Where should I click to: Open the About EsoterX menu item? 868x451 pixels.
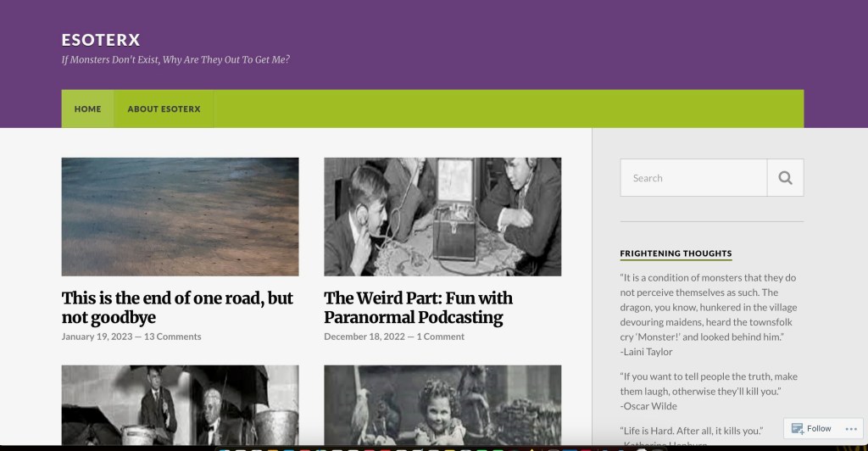(164, 109)
